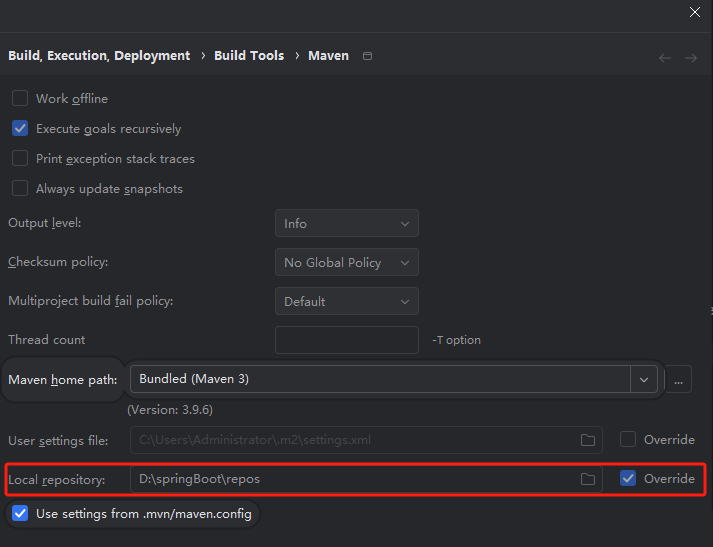This screenshot has width=713, height=547.
Task: Toggle Always update snapshots checkbox
Action: pyautogui.click(x=20, y=188)
